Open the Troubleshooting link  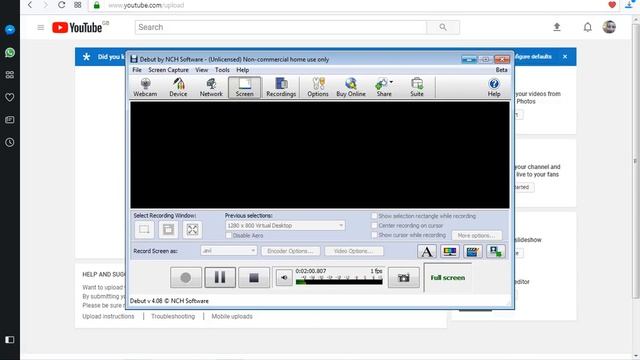pos(173,316)
